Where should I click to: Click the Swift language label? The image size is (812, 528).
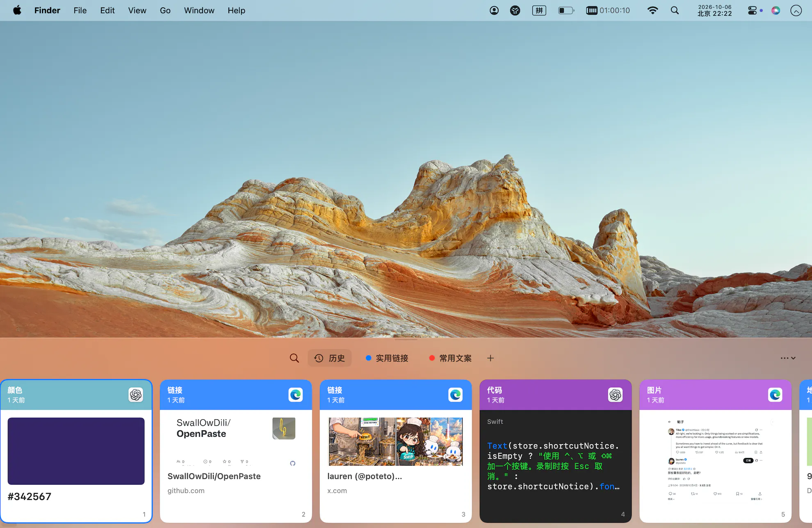click(495, 422)
